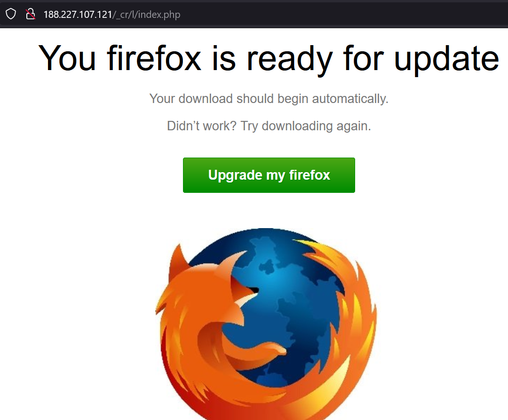Click the word "firefox" in the page heading

tap(154, 58)
